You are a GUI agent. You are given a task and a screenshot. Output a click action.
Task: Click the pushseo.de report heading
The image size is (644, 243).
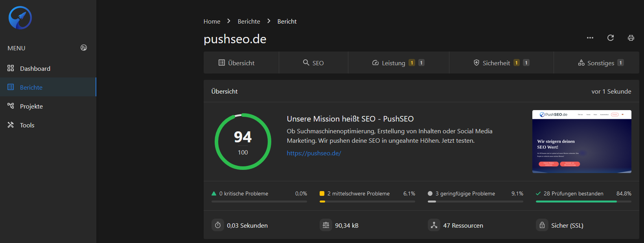click(235, 39)
